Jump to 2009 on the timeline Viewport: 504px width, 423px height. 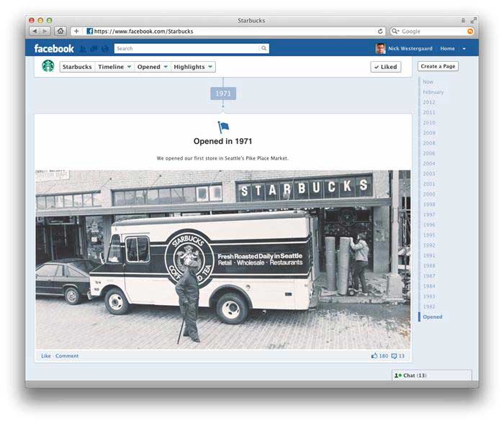tap(429, 133)
